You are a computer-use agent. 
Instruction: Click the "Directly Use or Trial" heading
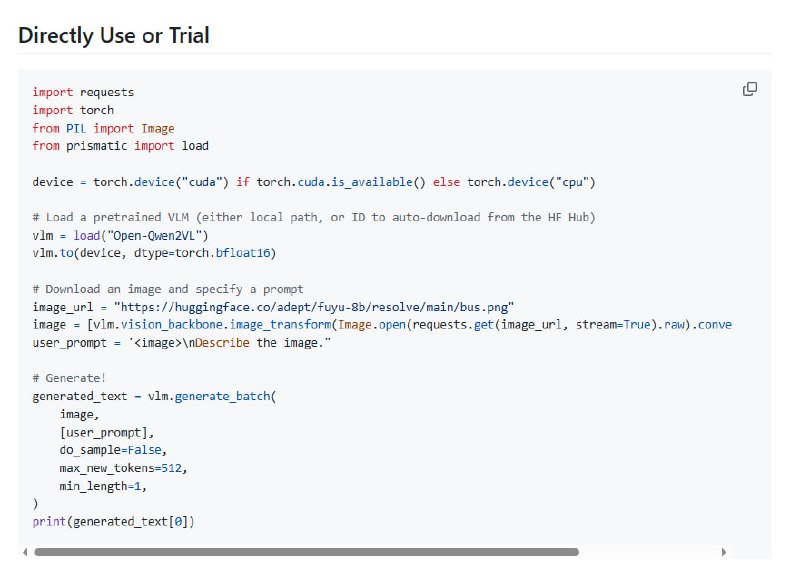point(114,36)
